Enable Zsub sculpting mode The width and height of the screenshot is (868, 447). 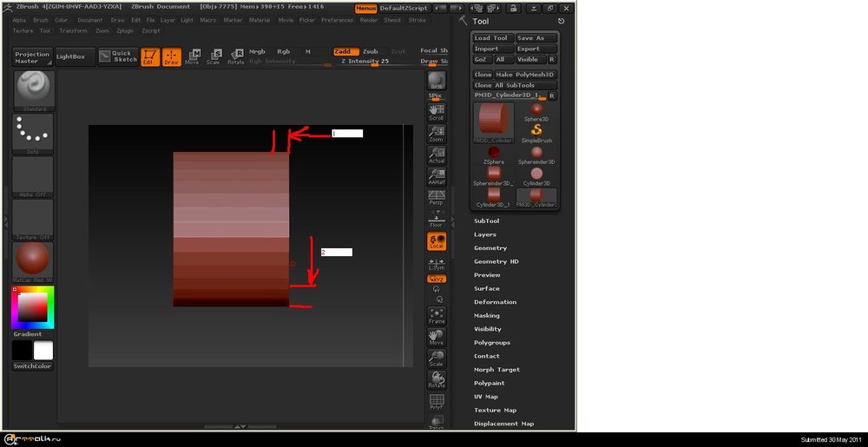[371, 51]
